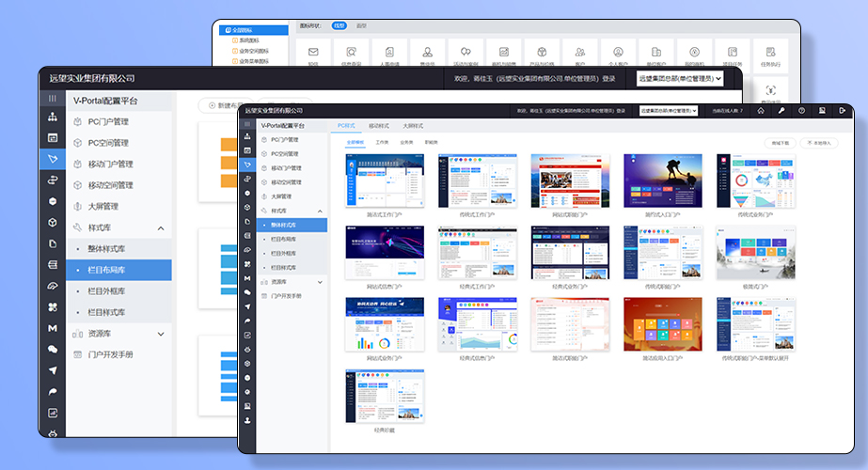The height and width of the screenshot is (470, 868).
Task: Open the 极简式门户 ink landscape thumbnail
Action: pos(756,253)
